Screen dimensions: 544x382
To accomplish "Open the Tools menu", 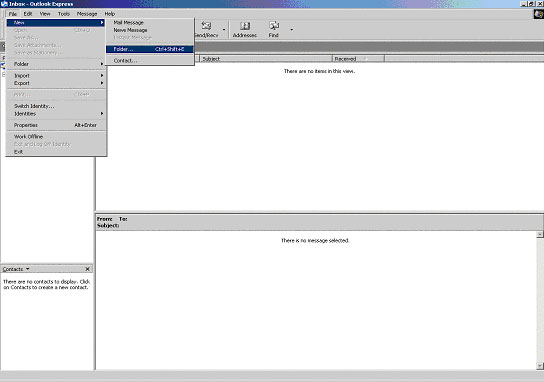I will 63,14.
